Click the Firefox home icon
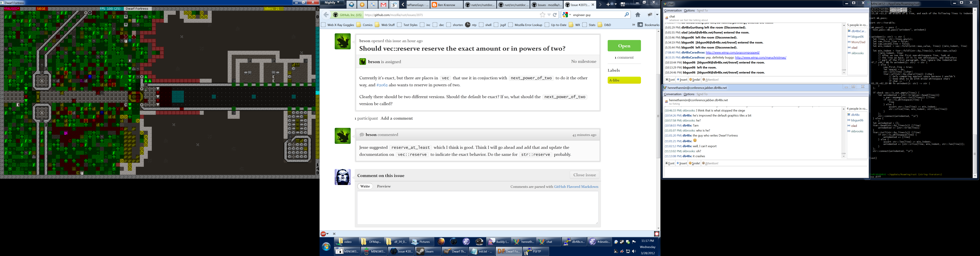Image resolution: width=980 pixels, height=256 pixels. 638,15
